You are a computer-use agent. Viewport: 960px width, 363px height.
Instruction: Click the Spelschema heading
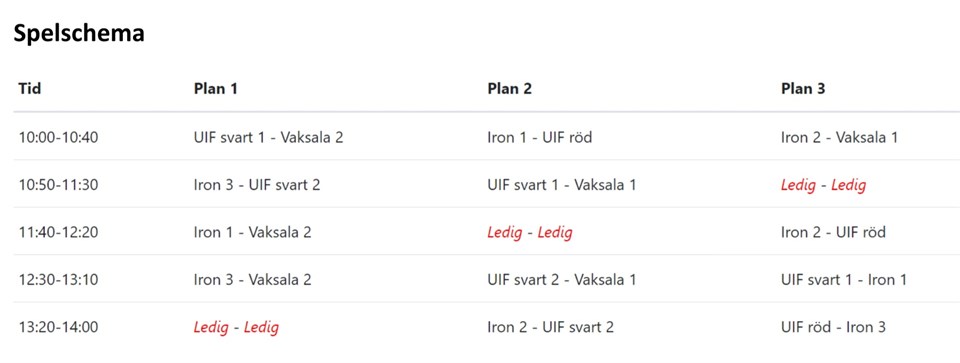click(x=79, y=33)
